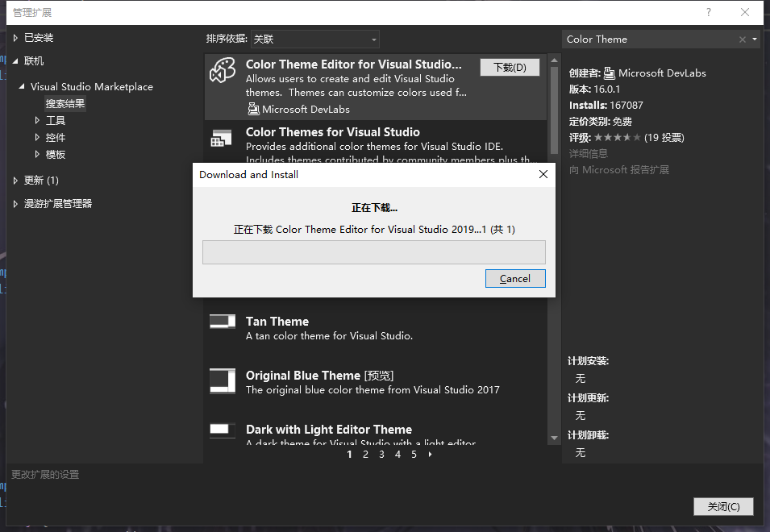The image size is (770, 532).
Task: Click the scrollbar down arrow
Action: (x=554, y=438)
